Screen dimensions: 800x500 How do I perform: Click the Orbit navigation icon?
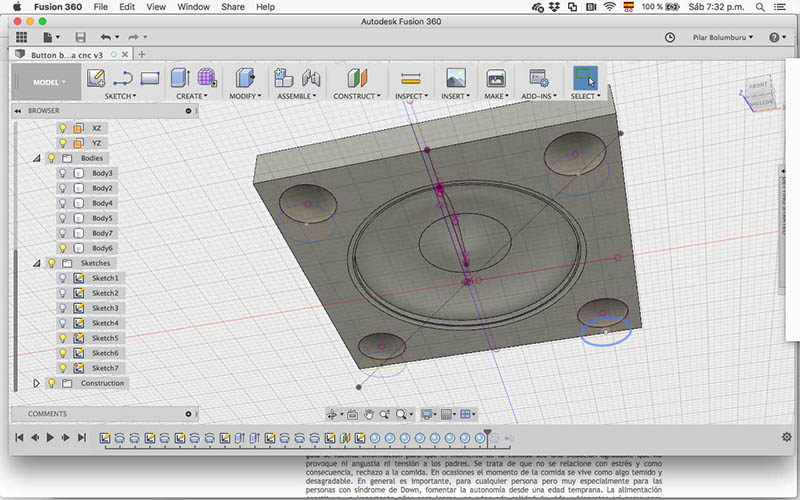(x=332, y=414)
